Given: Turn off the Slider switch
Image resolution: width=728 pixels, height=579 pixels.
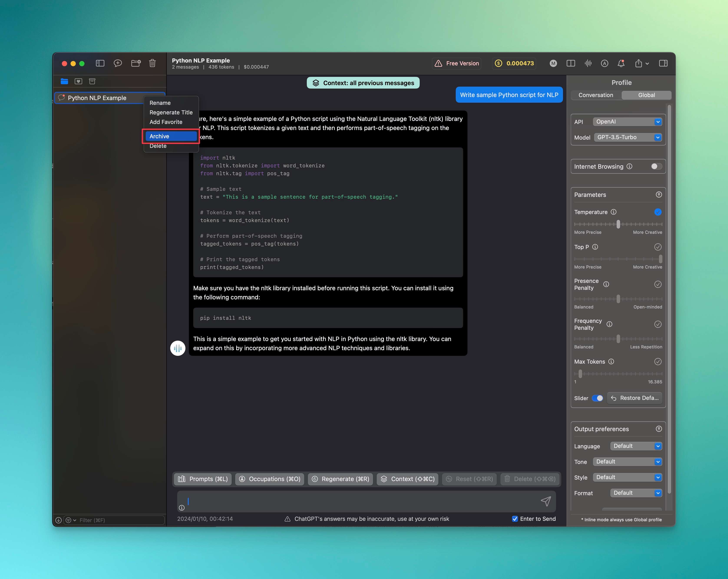Looking at the screenshot, I should (x=597, y=398).
